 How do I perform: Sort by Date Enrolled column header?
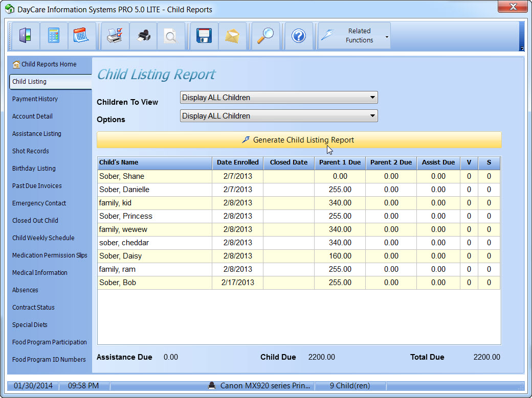[x=237, y=162]
